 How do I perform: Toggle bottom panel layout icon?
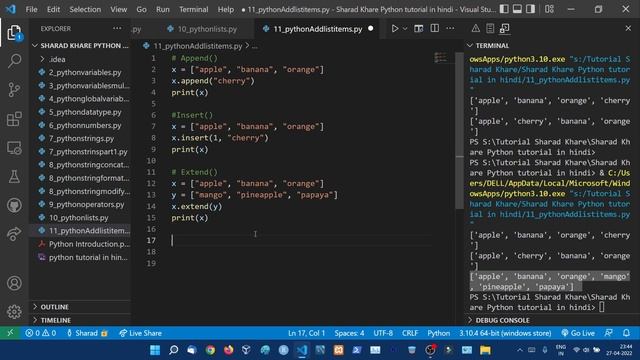(x=517, y=9)
